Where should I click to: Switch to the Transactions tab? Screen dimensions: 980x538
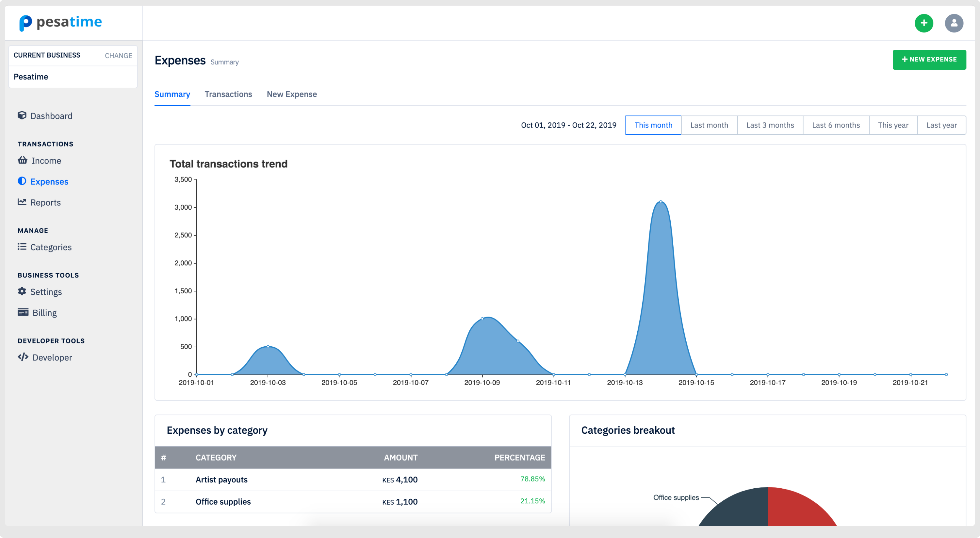pos(228,94)
